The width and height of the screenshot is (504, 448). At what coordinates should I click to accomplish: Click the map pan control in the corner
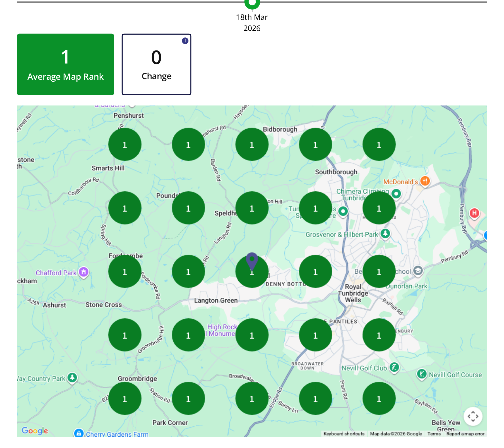pyautogui.click(x=473, y=416)
